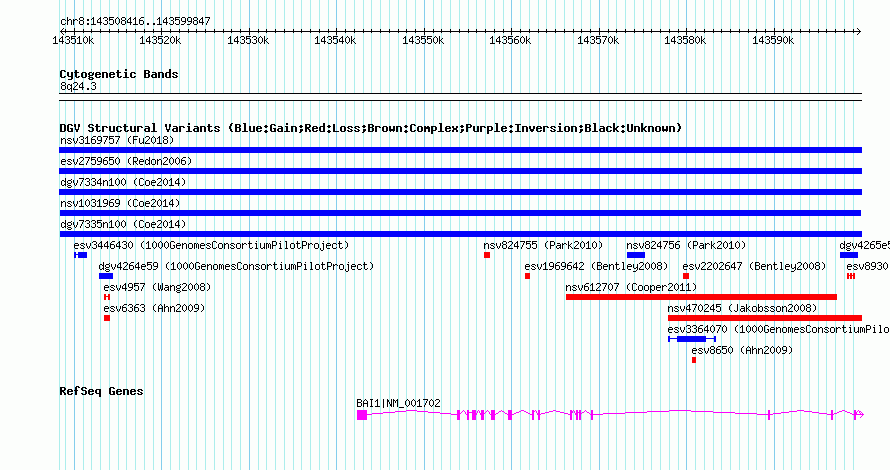Open the nsv824755 (Park2010) label
Image resolution: width=890 pixels, height=470 pixels.
click(543, 245)
